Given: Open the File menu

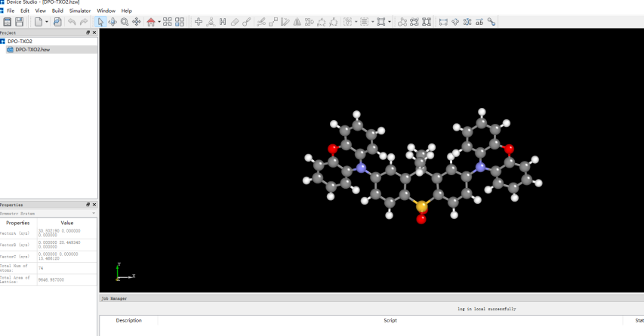Looking at the screenshot, I should click(11, 11).
